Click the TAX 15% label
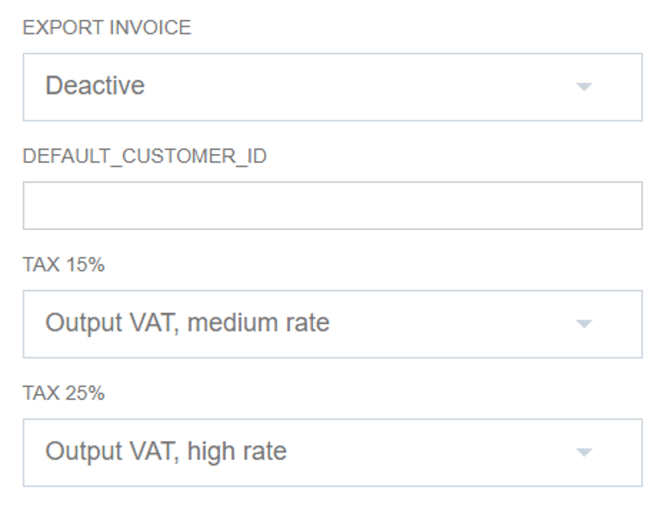Screen dimensions: 670x512 [64, 265]
